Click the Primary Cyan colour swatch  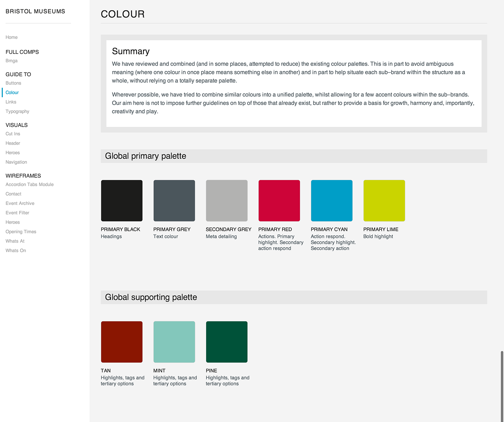click(331, 201)
